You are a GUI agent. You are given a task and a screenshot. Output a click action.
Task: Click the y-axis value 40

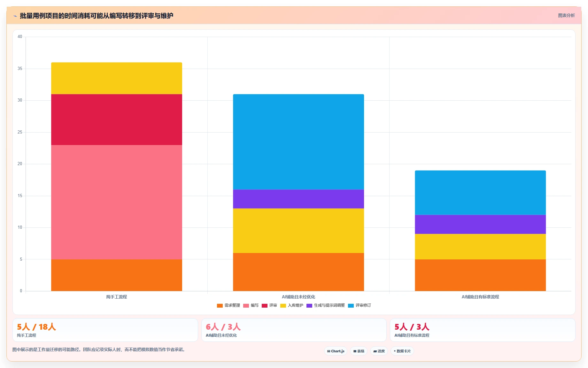pyautogui.click(x=20, y=37)
